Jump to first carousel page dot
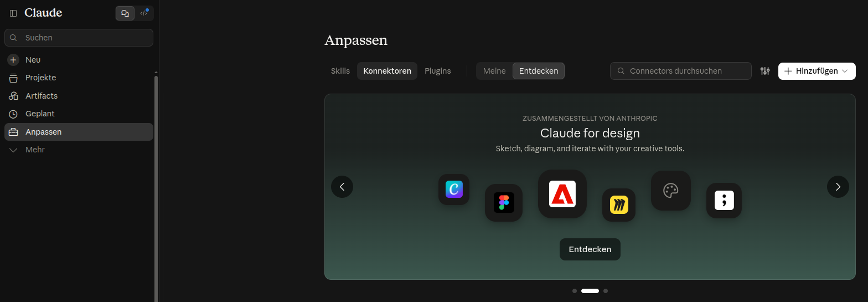Image resolution: width=868 pixels, height=302 pixels. pos(575,291)
